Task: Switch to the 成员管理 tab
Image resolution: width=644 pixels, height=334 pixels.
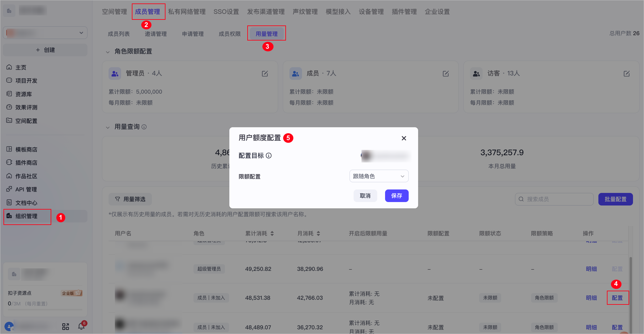Action: click(148, 12)
